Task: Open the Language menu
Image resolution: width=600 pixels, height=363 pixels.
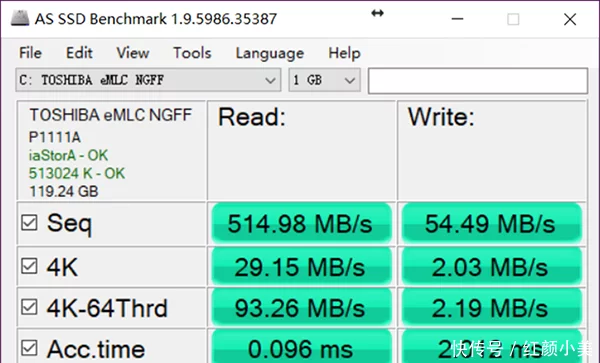Action: coord(270,53)
